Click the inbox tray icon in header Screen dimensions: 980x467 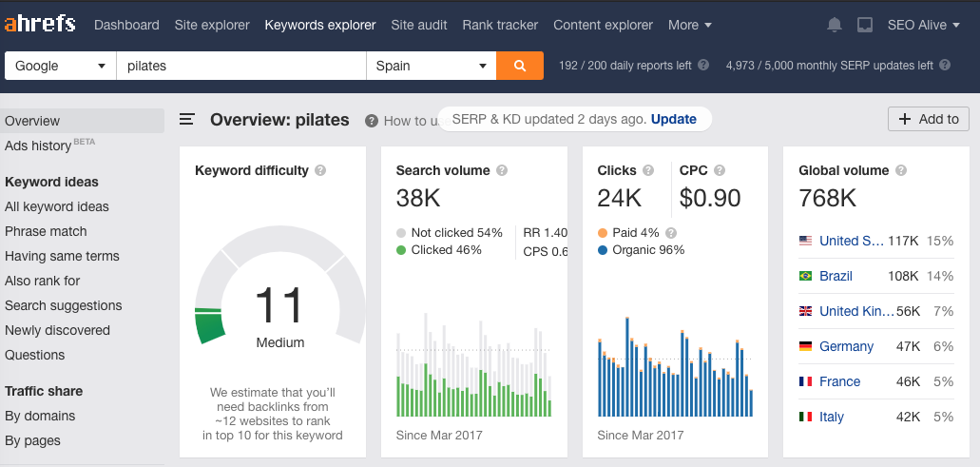pyautogui.click(x=864, y=26)
